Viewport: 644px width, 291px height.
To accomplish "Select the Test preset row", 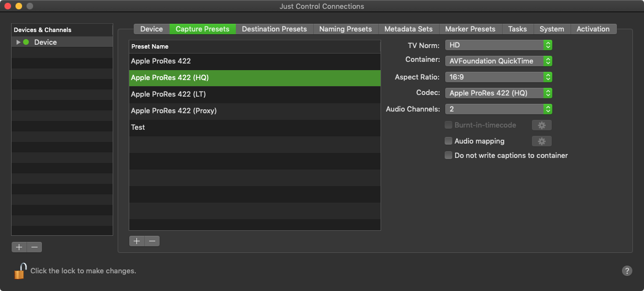I will point(255,128).
